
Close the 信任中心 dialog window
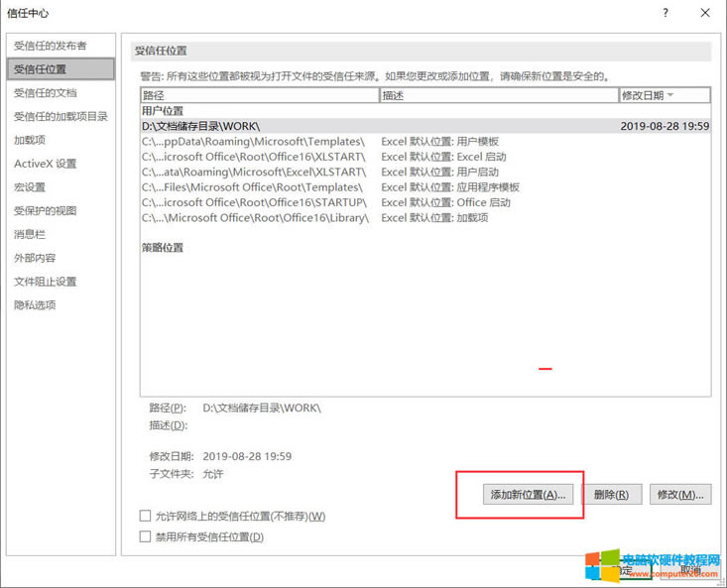click(704, 13)
